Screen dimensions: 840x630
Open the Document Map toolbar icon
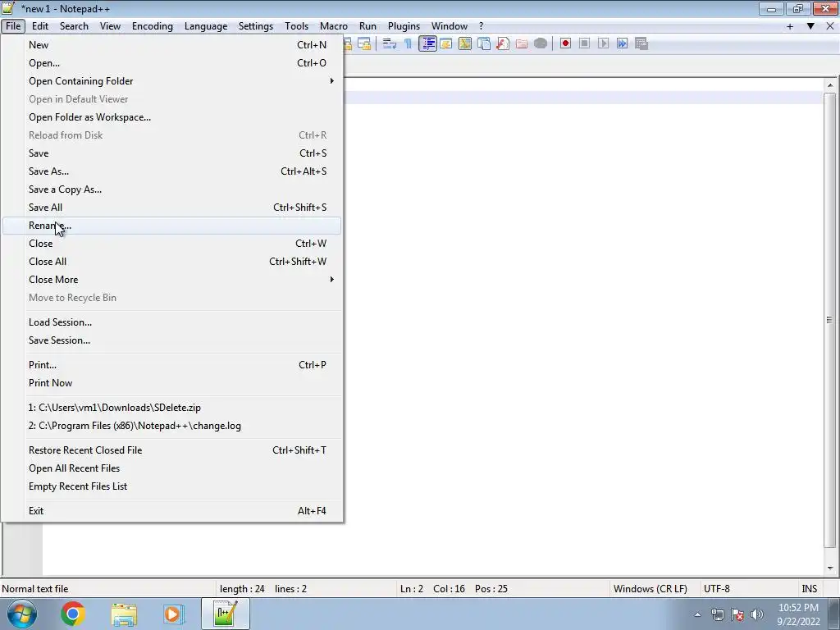point(465,44)
